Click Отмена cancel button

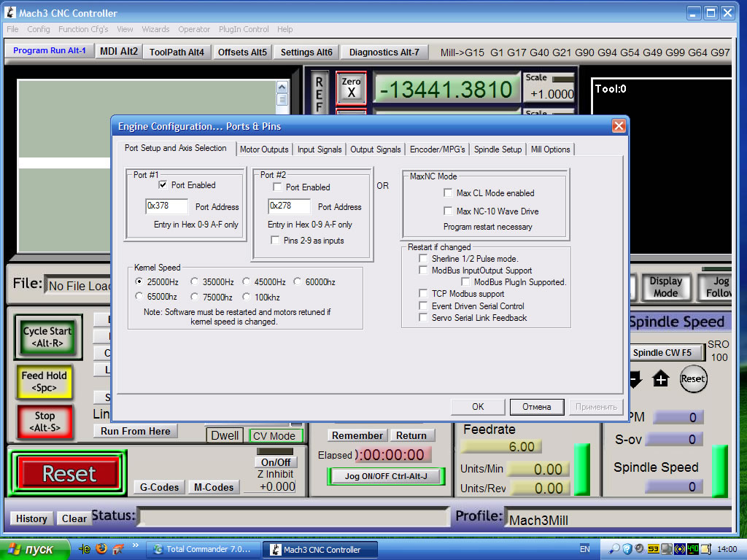536,407
